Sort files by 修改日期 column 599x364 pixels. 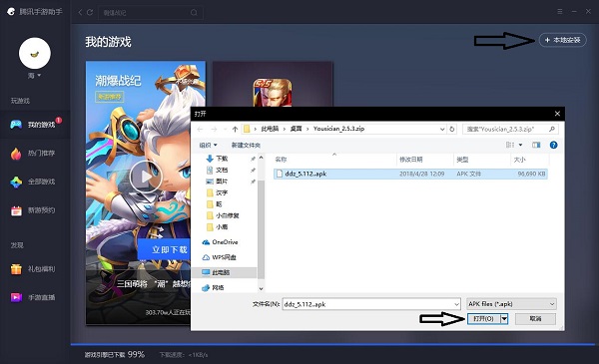411,160
